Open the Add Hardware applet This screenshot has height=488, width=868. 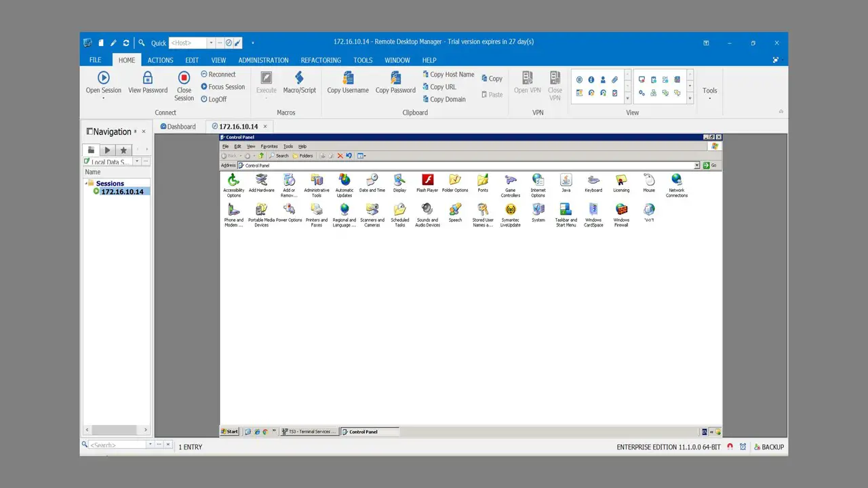coord(261,183)
